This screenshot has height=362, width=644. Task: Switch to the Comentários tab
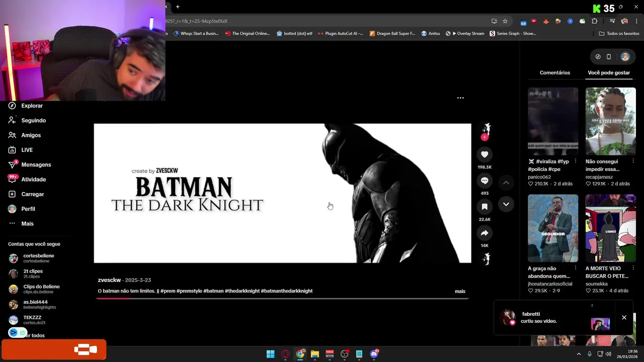(x=555, y=72)
